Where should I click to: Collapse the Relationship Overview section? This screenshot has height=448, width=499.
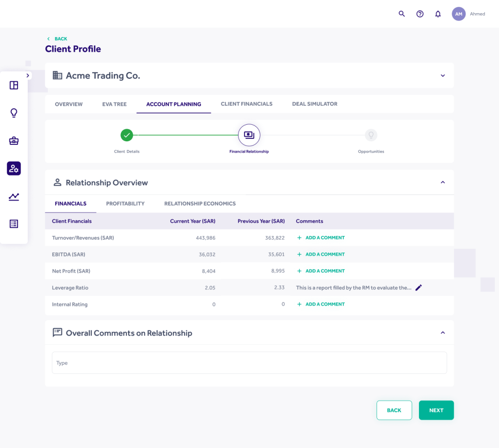(442, 182)
